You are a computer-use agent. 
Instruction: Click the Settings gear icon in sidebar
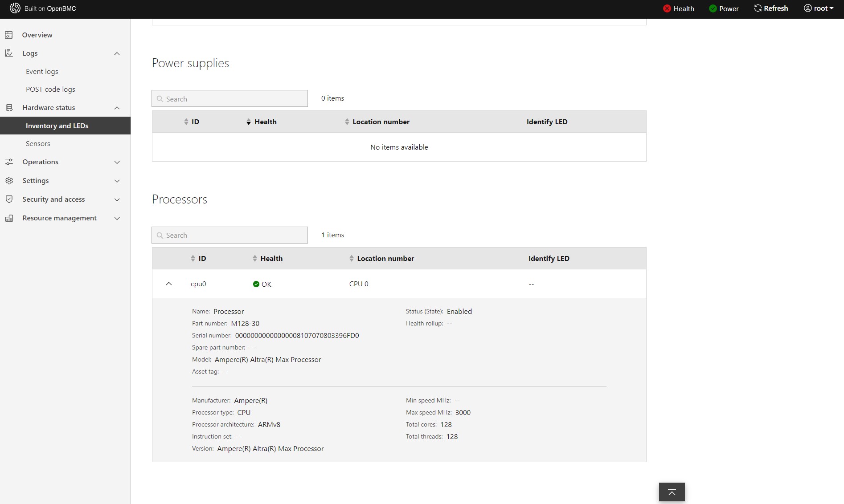(9, 180)
